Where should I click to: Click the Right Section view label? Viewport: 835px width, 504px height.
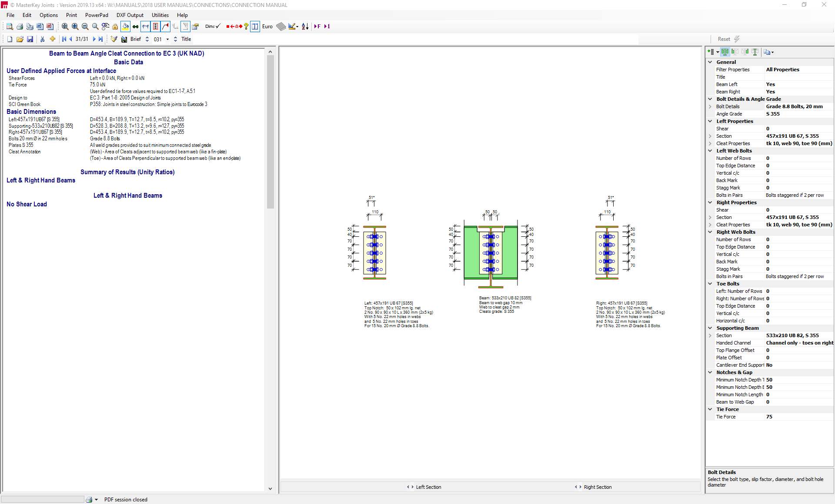tap(597, 487)
